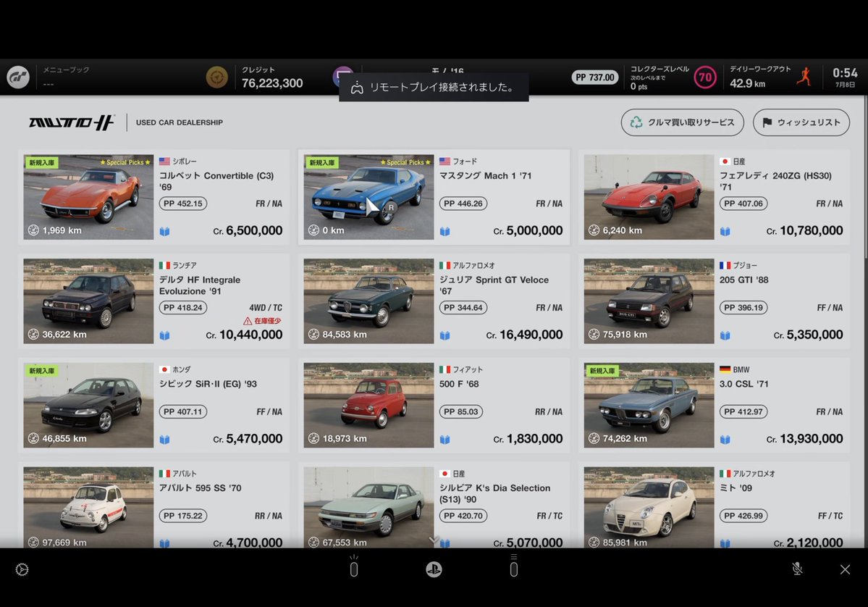This screenshot has width=868, height=607.
Task: Click the price Cr. 16,490,000
Action: (524, 335)
